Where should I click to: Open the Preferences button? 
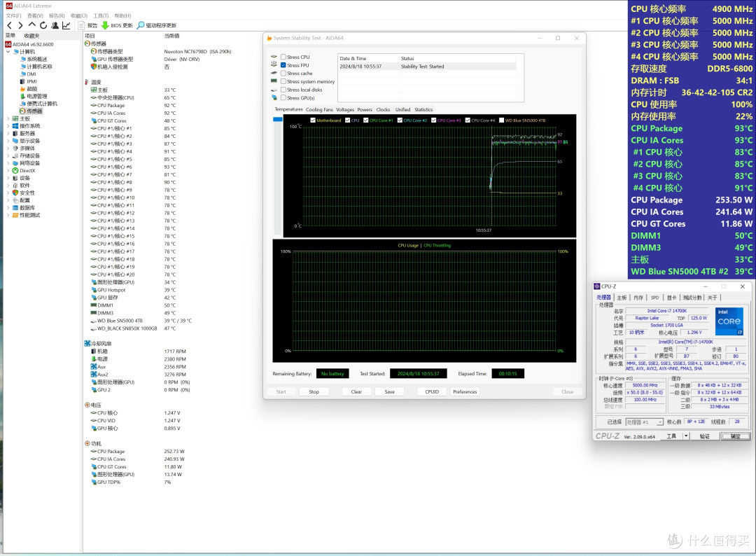pyautogui.click(x=465, y=391)
